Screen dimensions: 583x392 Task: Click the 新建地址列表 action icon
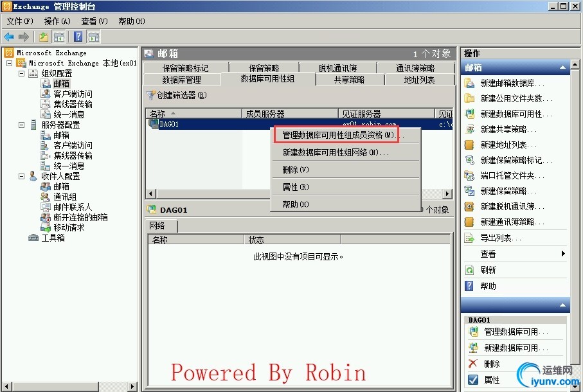tap(469, 145)
